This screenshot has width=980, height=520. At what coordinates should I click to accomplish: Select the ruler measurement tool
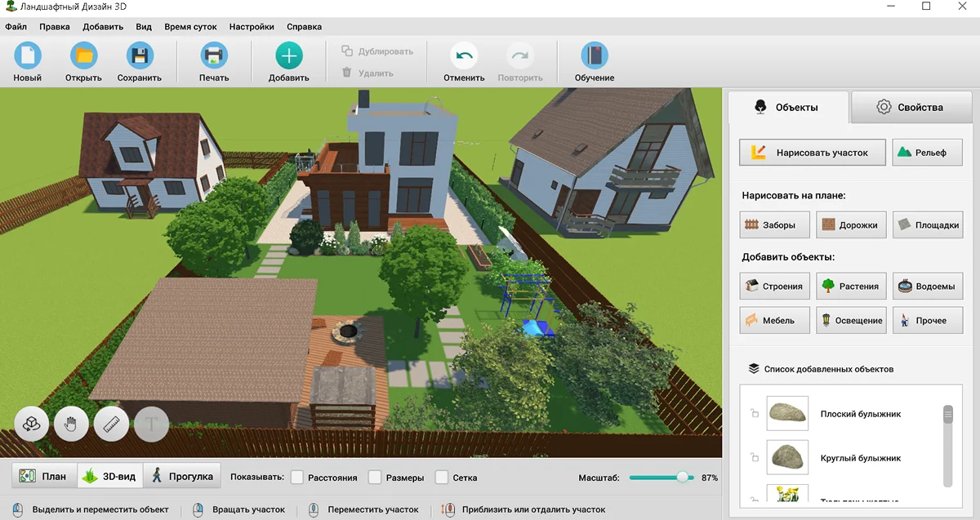(110, 424)
